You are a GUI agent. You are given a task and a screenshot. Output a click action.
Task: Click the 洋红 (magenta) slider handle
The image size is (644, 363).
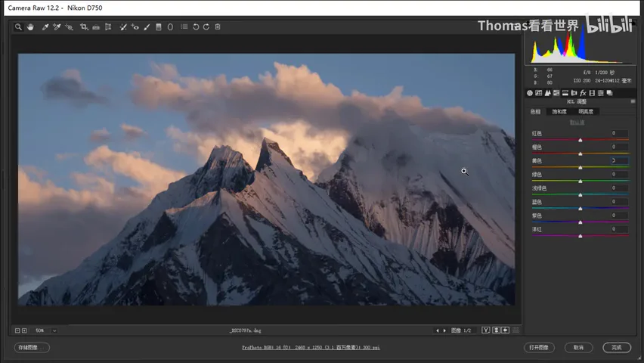[x=581, y=236]
